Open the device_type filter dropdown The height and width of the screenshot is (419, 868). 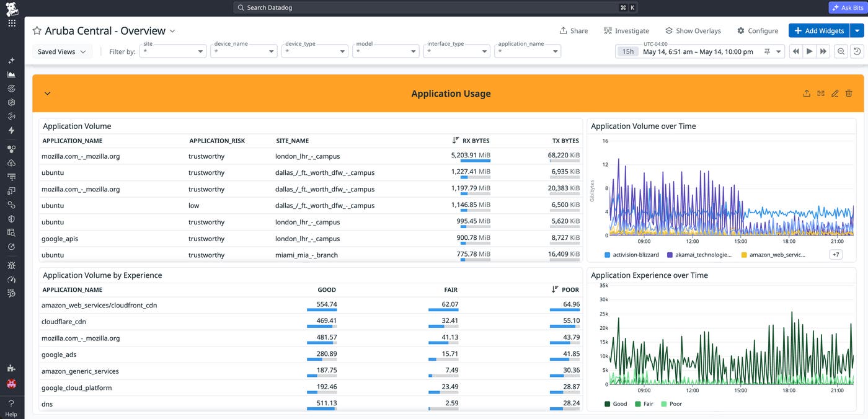tap(315, 51)
